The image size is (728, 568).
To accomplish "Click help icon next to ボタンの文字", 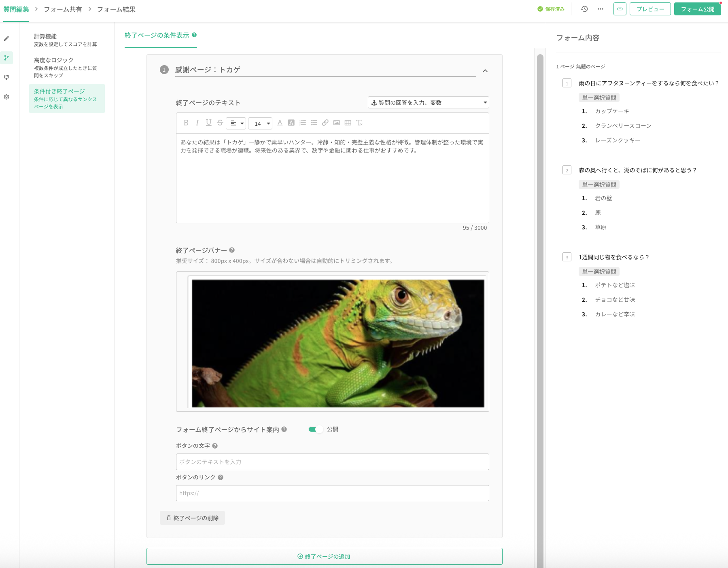I will click(215, 446).
